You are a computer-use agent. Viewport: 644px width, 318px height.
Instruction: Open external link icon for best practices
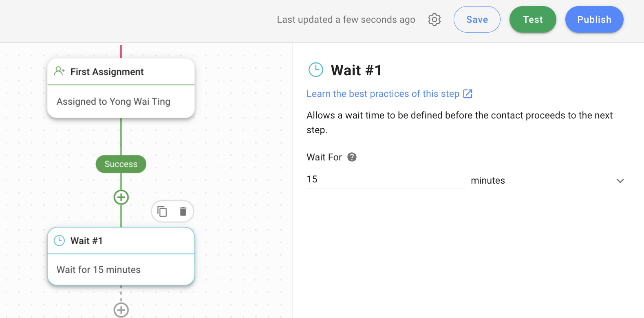(x=468, y=94)
